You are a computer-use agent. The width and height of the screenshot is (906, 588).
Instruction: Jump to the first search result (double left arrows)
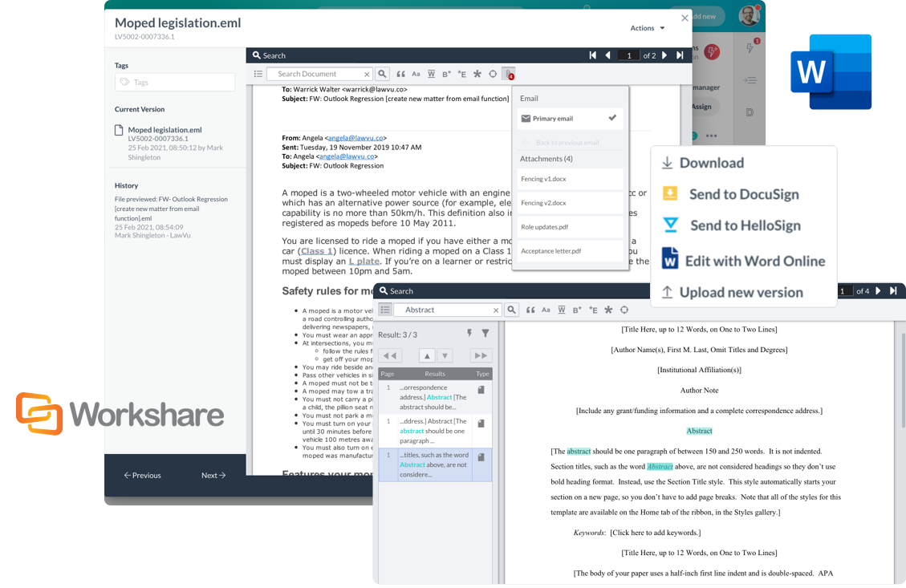[x=390, y=356]
